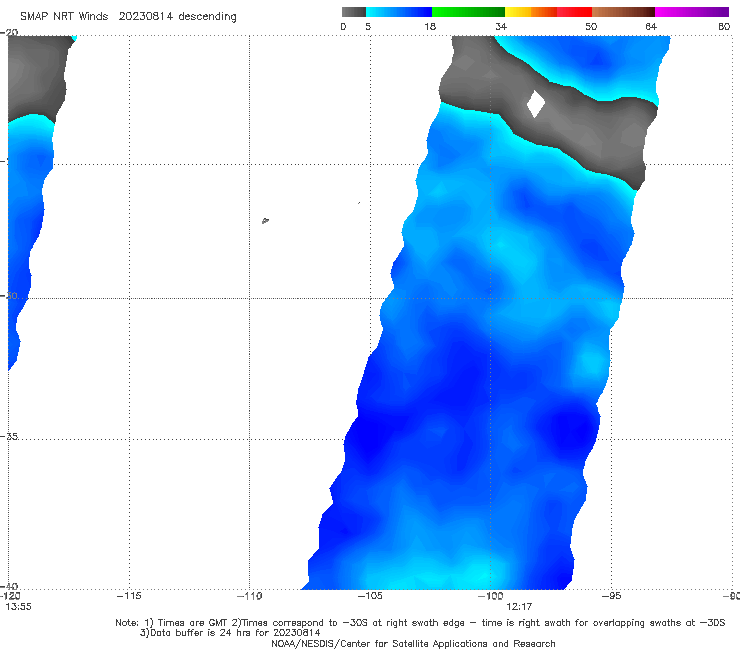This screenshot has height=650, width=740.
Task: Click the colorbar label '64'
Action: tap(651, 27)
